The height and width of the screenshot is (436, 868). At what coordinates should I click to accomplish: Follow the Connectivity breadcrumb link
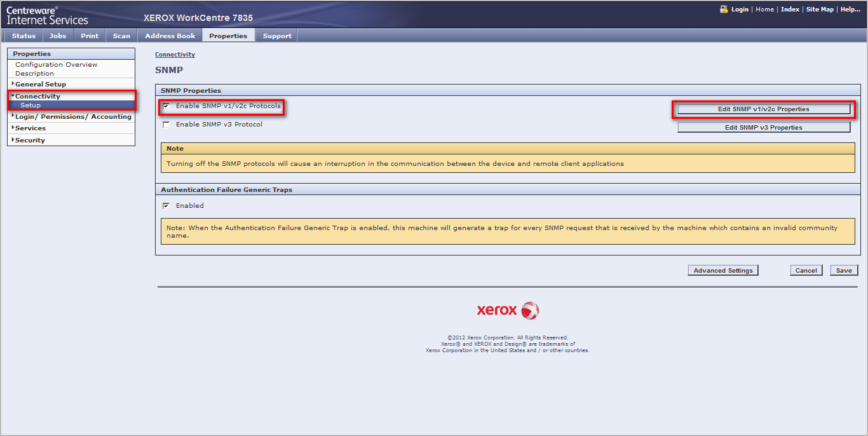pos(175,55)
